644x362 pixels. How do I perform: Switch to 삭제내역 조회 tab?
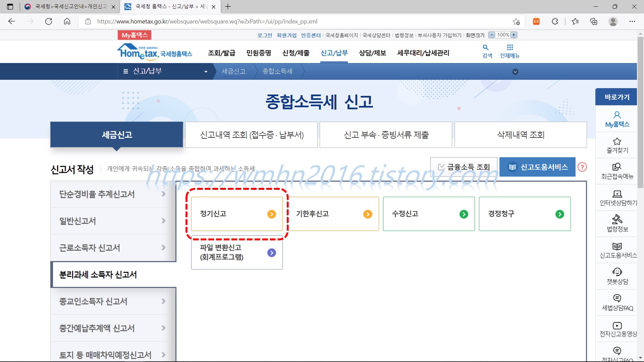pyautogui.click(x=521, y=135)
